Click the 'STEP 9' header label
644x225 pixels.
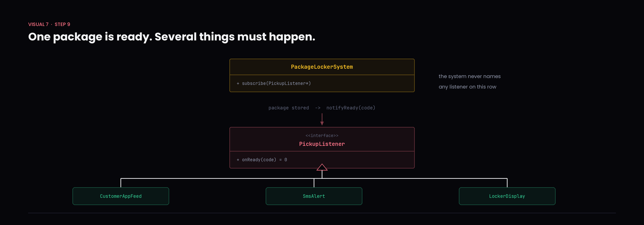(62, 25)
